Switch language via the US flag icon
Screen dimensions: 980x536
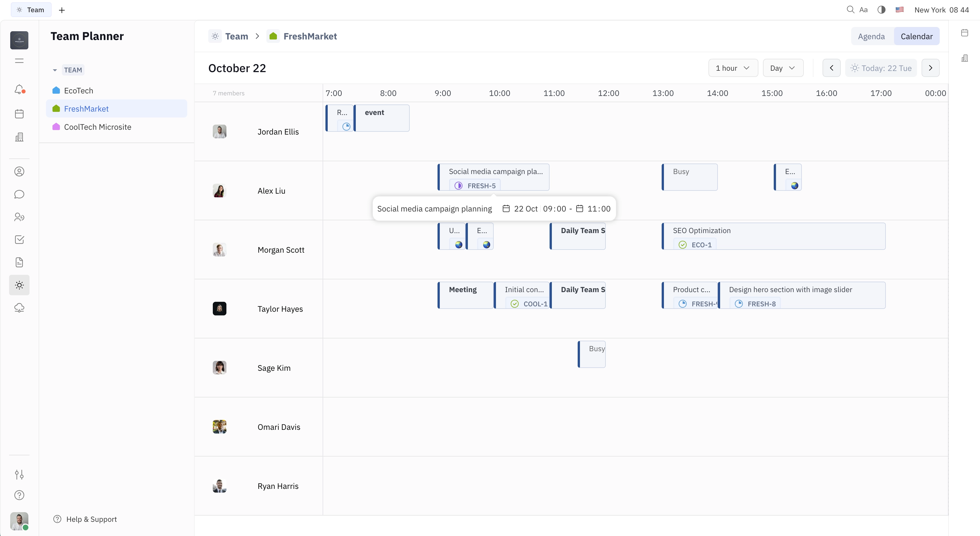click(900, 10)
